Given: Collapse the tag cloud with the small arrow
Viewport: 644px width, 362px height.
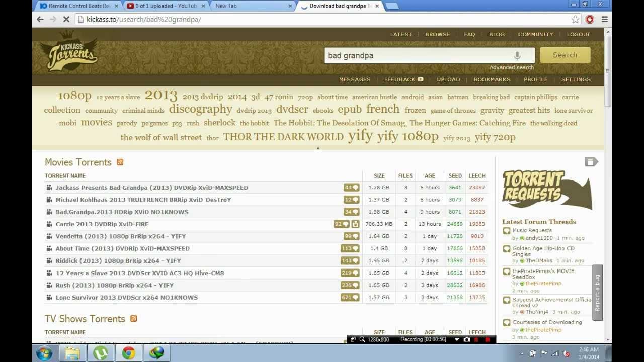Looking at the screenshot, I should click(x=318, y=148).
